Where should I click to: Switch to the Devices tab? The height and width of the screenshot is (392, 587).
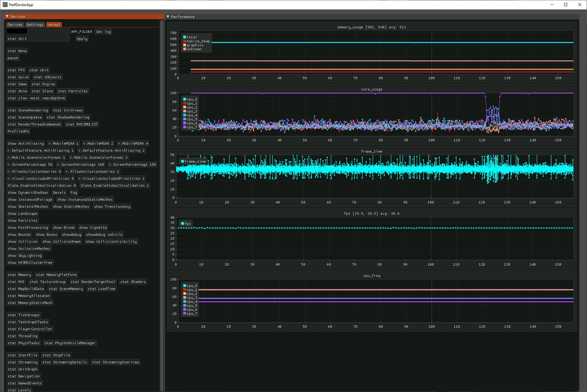(15, 25)
